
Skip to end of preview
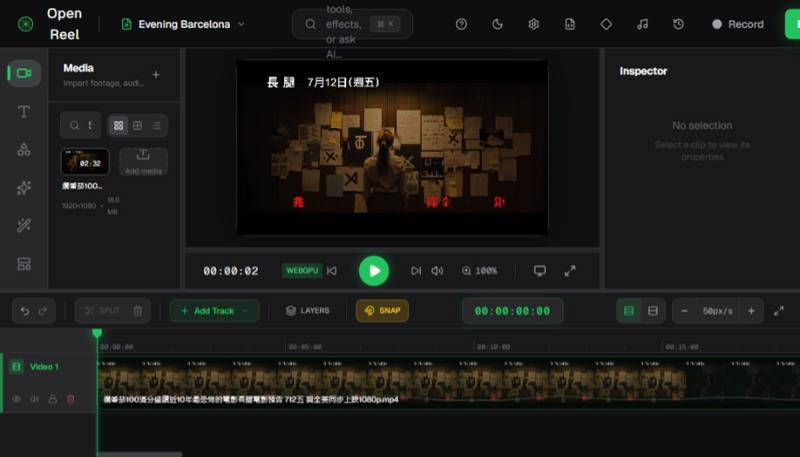[416, 271]
